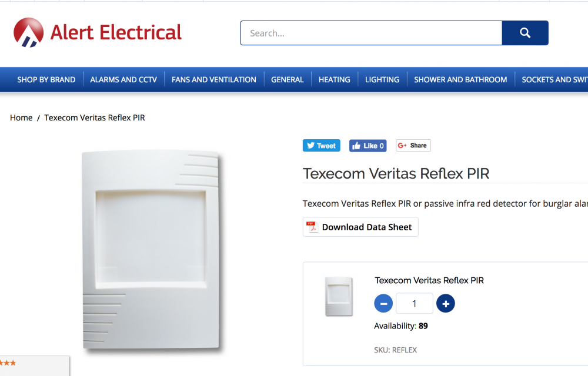The image size is (588, 376).
Task: Click the Alert Electrical logo
Action: pos(98,32)
